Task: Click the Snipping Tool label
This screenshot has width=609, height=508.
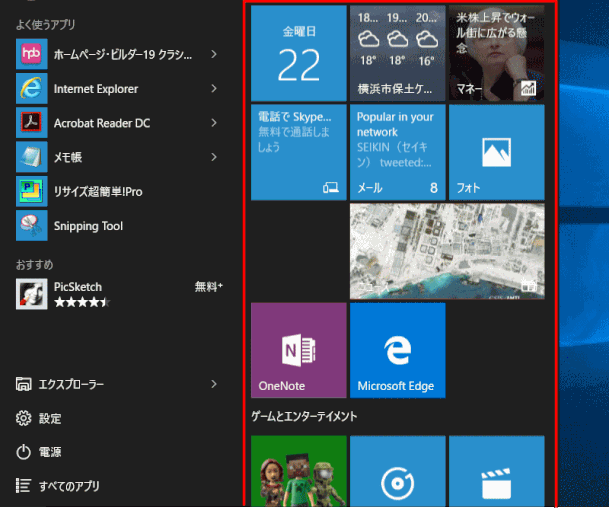Action: click(88, 226)
